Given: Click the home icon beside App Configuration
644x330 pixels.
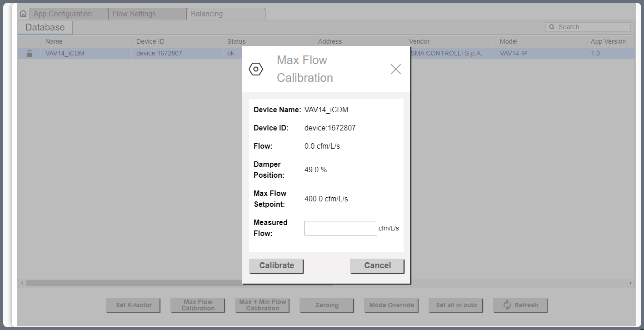Looking at the screenshot, I should click(23, 14).
